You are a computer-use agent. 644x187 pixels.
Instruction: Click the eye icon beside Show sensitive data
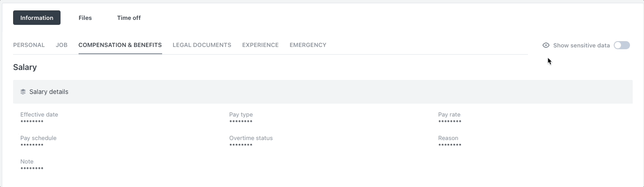click(546, 45)
